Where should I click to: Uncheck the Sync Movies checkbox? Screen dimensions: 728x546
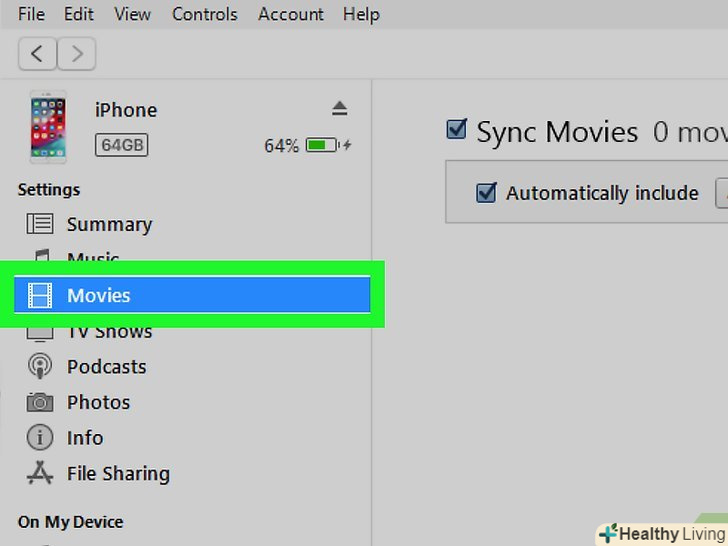(x=457, y=130)
